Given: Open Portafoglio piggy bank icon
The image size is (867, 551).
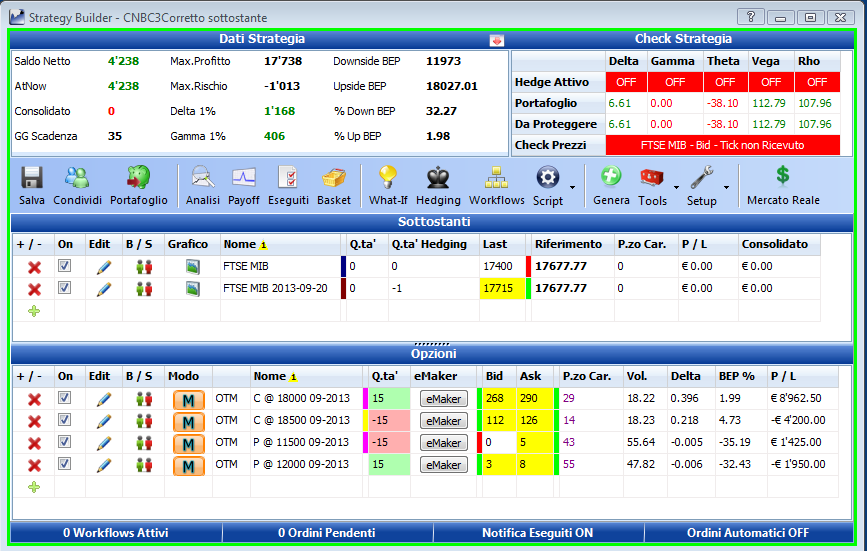Looking at the screenshot, I should (138, 178).
